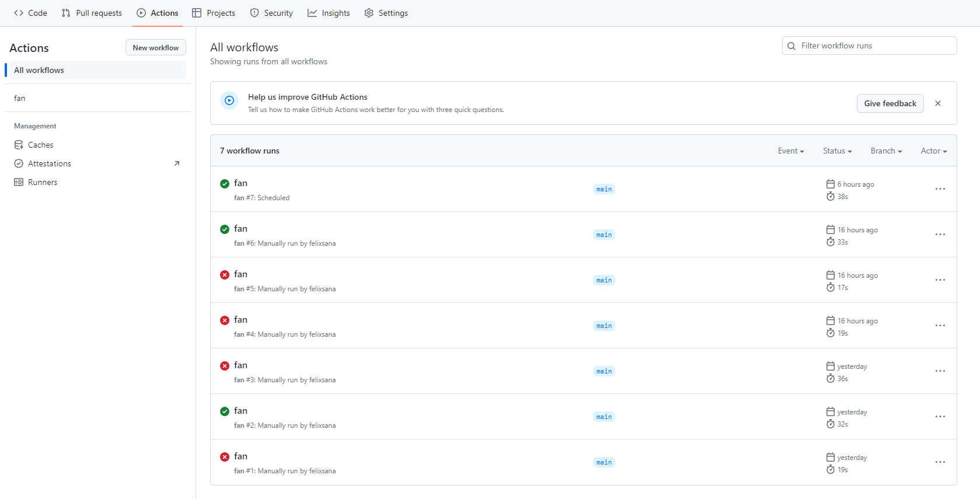Click the Caches database icon
The image size is (980, 499).
coord(19,145)
